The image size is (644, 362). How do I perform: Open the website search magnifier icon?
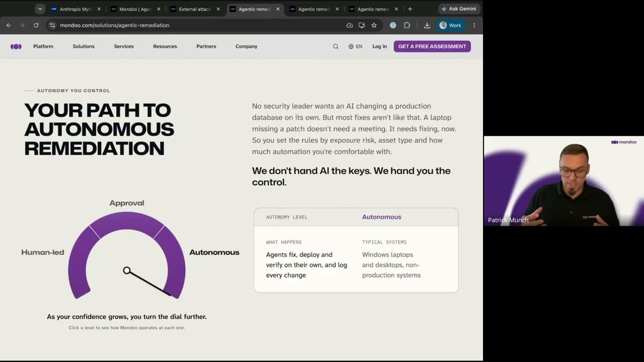336,46
